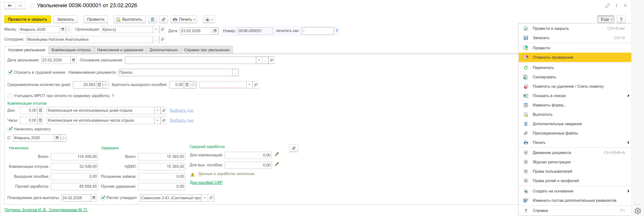Click the Наименование документа input field
This screenshot has height=216, width=644.
click(x=175, y=72)
